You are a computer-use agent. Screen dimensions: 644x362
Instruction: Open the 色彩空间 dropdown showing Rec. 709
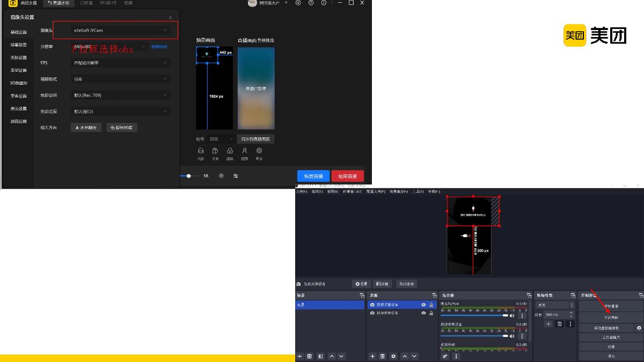click(120, 95)
